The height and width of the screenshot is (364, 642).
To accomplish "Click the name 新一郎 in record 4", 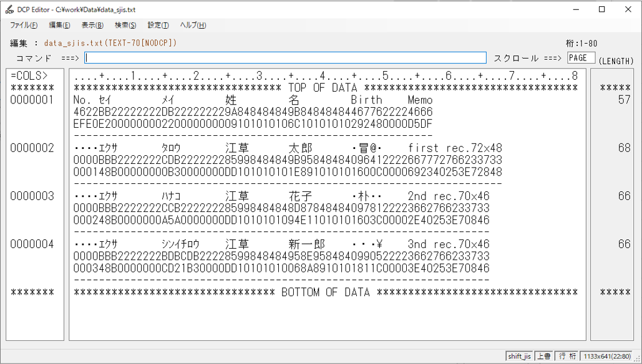I will (x=307, y=244).
